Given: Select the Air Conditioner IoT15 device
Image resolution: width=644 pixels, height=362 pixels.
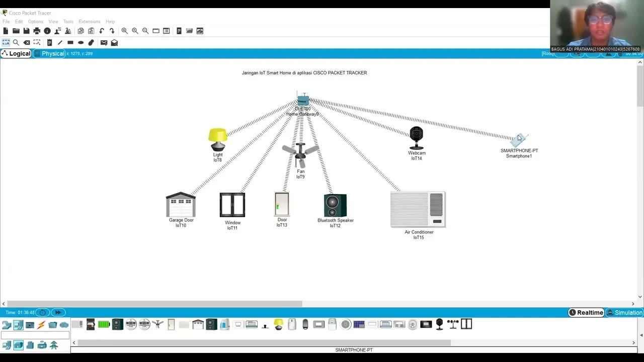Looking at the screenshot, I should (418, 210).
